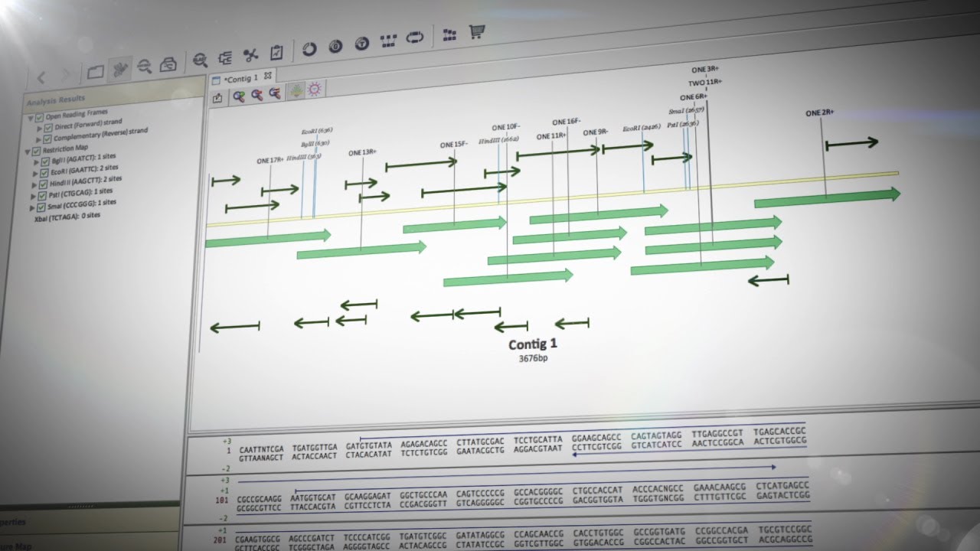Click the ONE 9R- read label
The width and height of the screenshot is (980, 551).
click(x=596, y=132)
